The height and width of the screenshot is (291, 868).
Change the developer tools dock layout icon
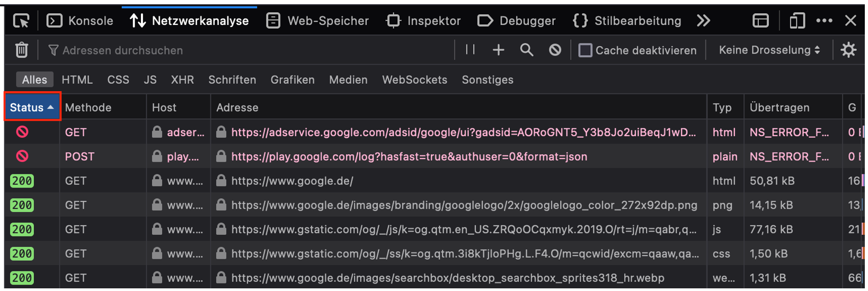point(760,21)
